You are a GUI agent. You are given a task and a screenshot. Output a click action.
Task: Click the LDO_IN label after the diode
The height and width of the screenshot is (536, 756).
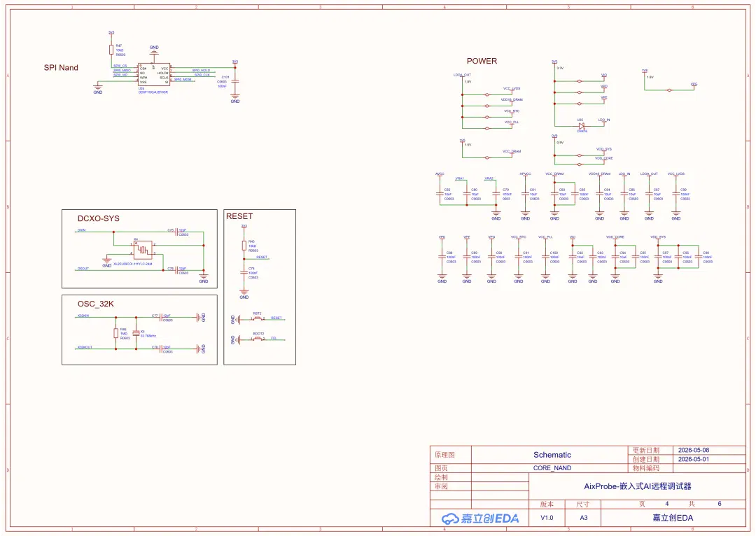(604, 120)
